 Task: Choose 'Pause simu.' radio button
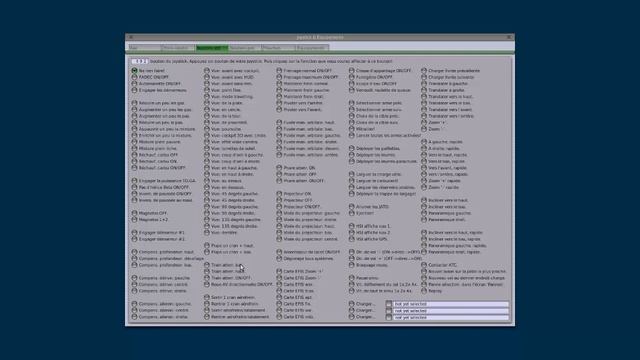click(x=351, y=278)
